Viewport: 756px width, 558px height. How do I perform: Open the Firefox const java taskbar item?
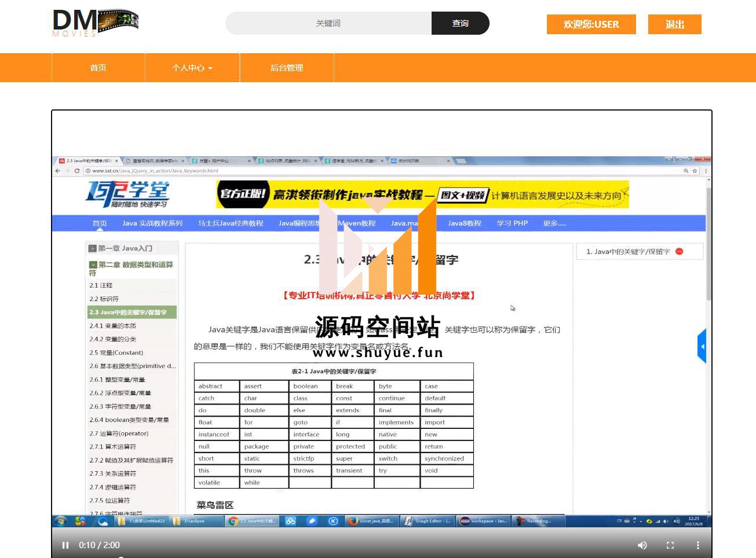tap(371, 521)
